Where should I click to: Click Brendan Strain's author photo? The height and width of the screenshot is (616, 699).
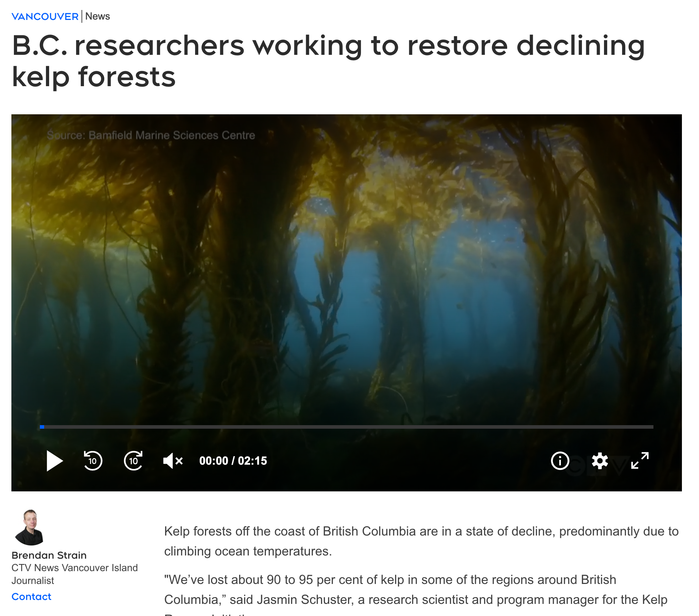coord(30,527)
